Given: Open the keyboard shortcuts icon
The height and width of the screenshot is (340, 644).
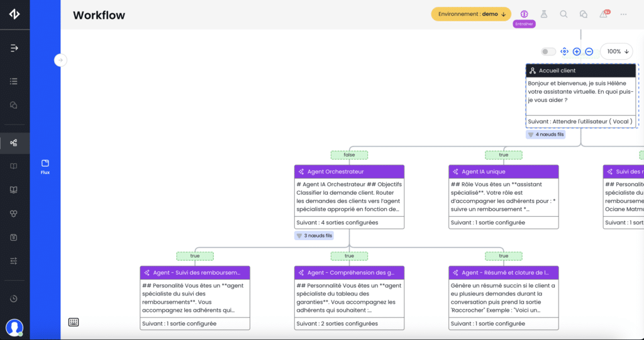Looking at the screenshot, I should tap(74, 322).
